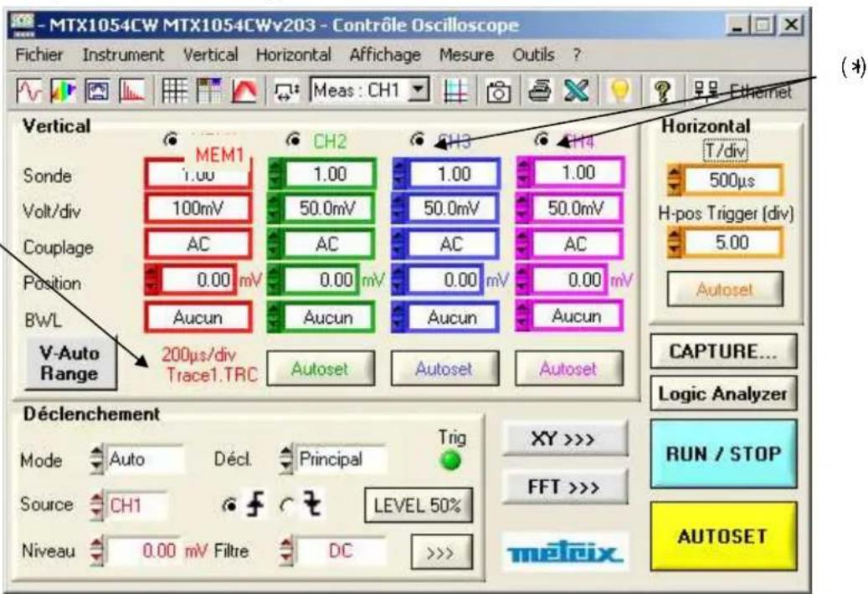Viewport: 868px width, 594px height.
Task: Adjust the CH2 Sonde 1.00 spinner
Action: [x=275, y=174]
